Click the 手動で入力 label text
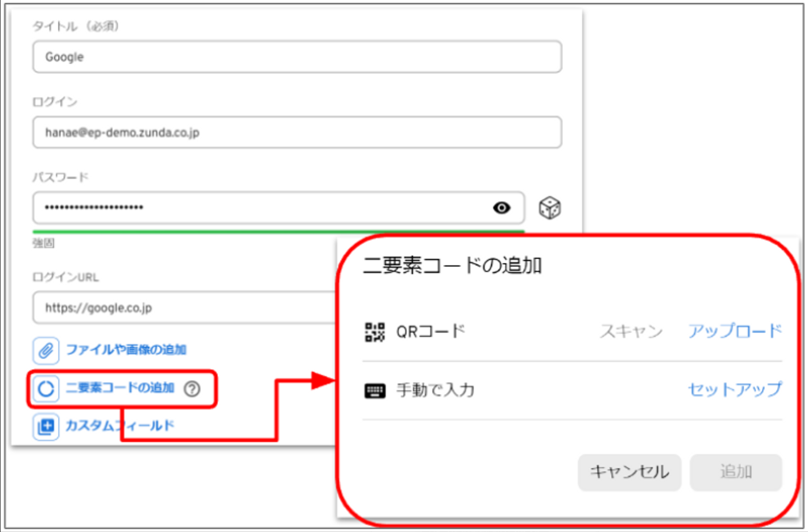808x532 pixels. click(435, 390)
